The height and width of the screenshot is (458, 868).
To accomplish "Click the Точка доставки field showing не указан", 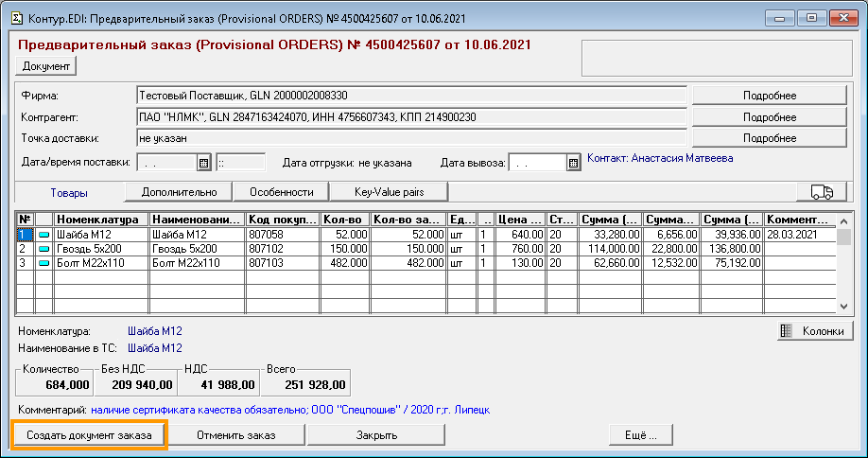I will 411,138.
